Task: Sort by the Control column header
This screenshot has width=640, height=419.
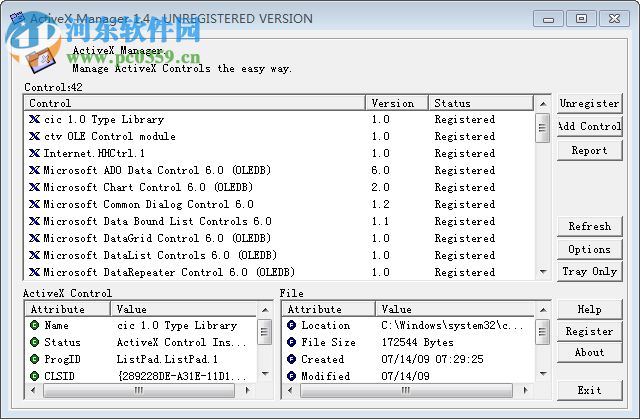Action: 195,103
